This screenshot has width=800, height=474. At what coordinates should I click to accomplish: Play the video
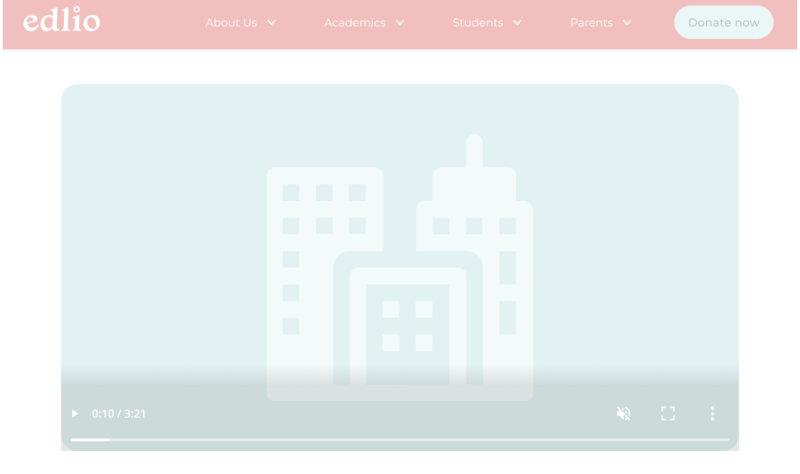[75, 413]
